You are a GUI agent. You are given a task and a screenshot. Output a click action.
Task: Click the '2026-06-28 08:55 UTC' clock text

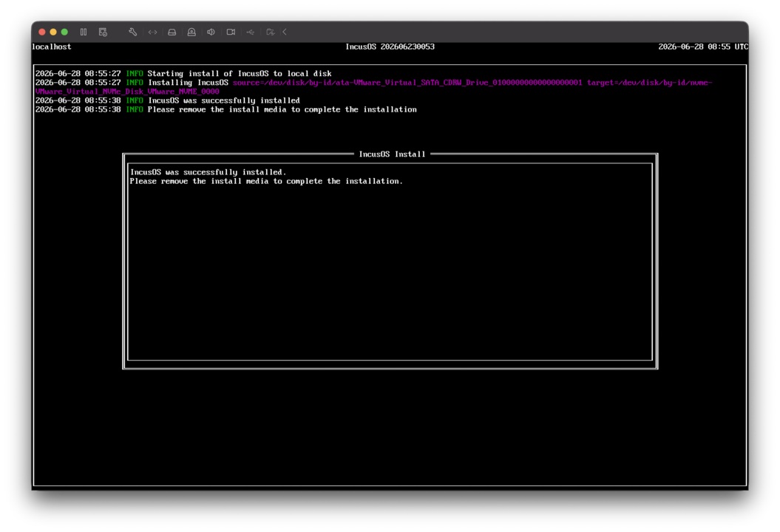(x=703, y=47)
